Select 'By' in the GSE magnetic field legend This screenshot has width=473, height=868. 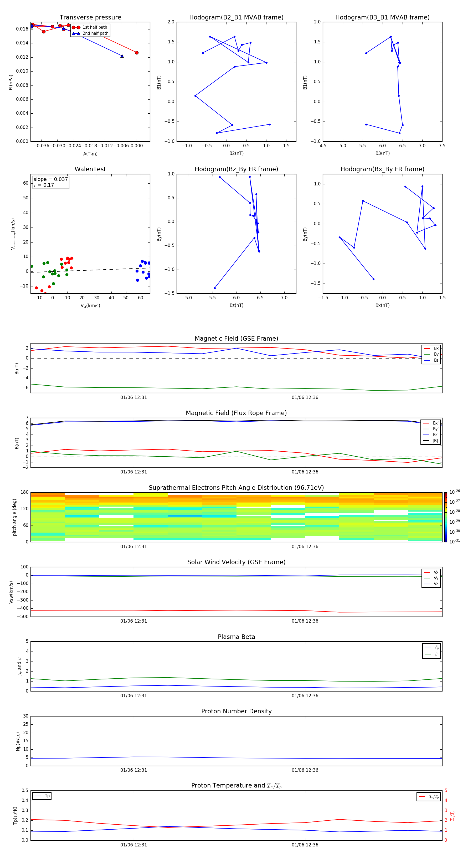(431, 355)
